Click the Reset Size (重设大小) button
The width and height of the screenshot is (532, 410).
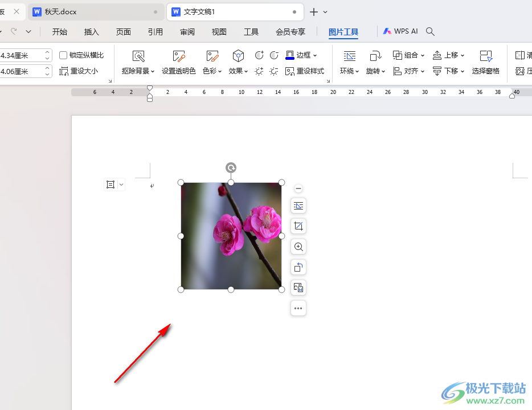[x=79, y=71]
